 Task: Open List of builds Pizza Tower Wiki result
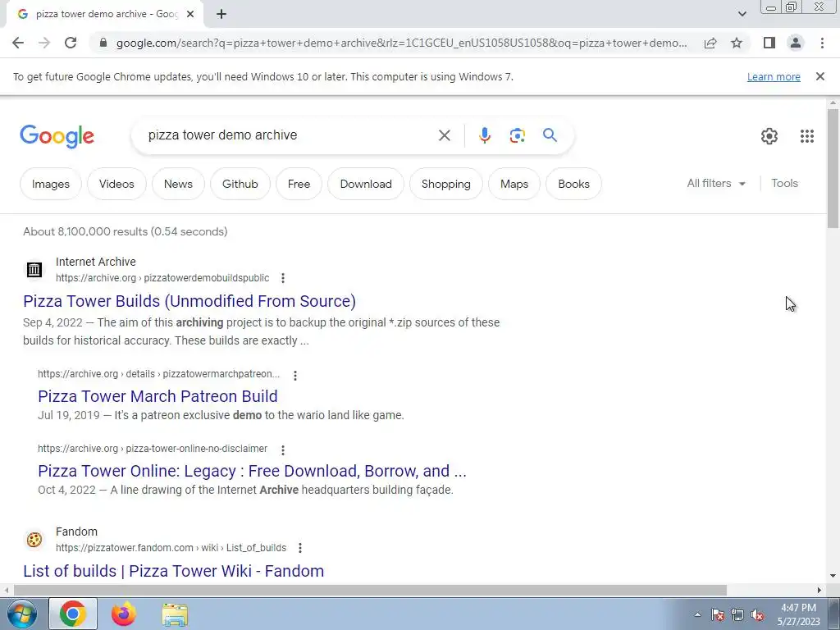[x=174, y=571]
